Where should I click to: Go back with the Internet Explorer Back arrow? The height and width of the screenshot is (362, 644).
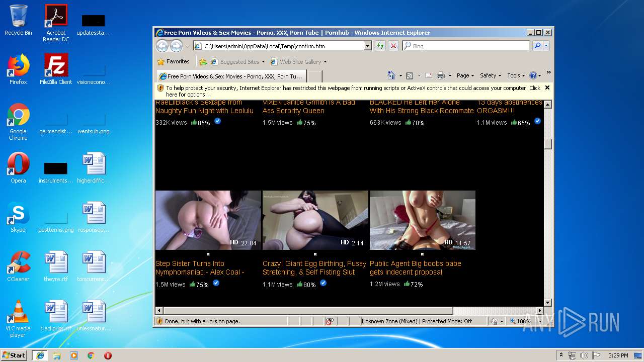pyautogui.click(x=162, y=46)
